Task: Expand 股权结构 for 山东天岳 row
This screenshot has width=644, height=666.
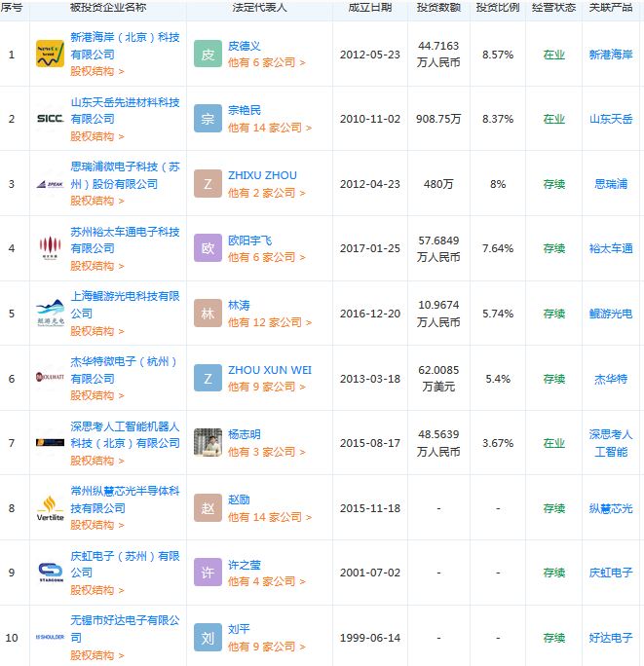Action: (96, 136)
